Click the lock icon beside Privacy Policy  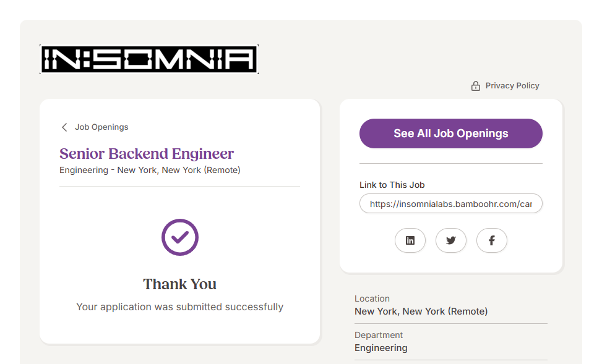(x=476, y=86)
